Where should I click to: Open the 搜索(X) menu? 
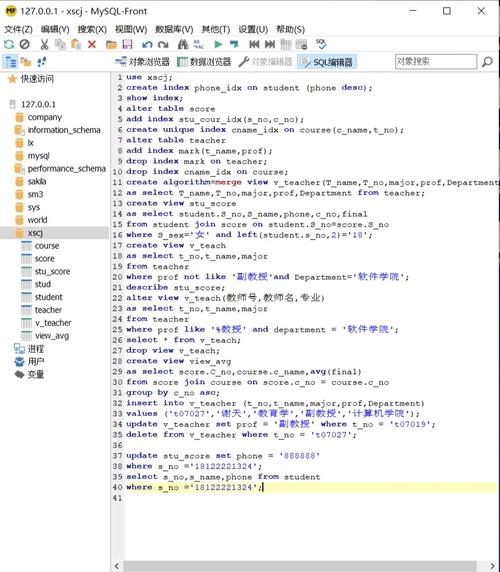coord(92,29)
